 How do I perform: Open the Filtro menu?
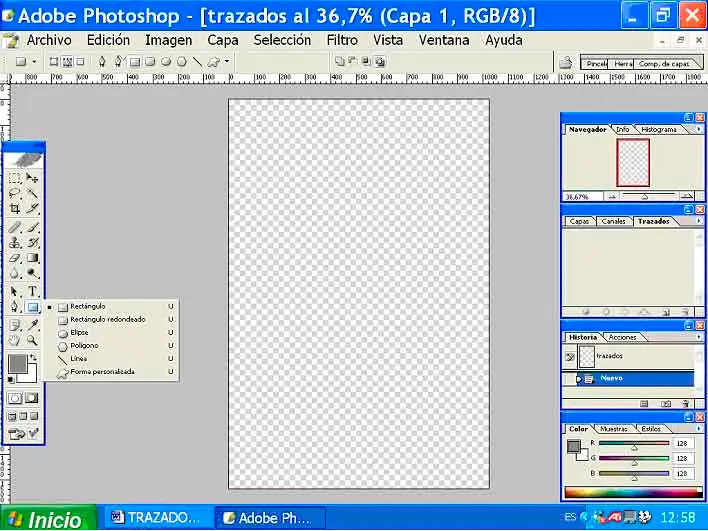tap(342, 40)
